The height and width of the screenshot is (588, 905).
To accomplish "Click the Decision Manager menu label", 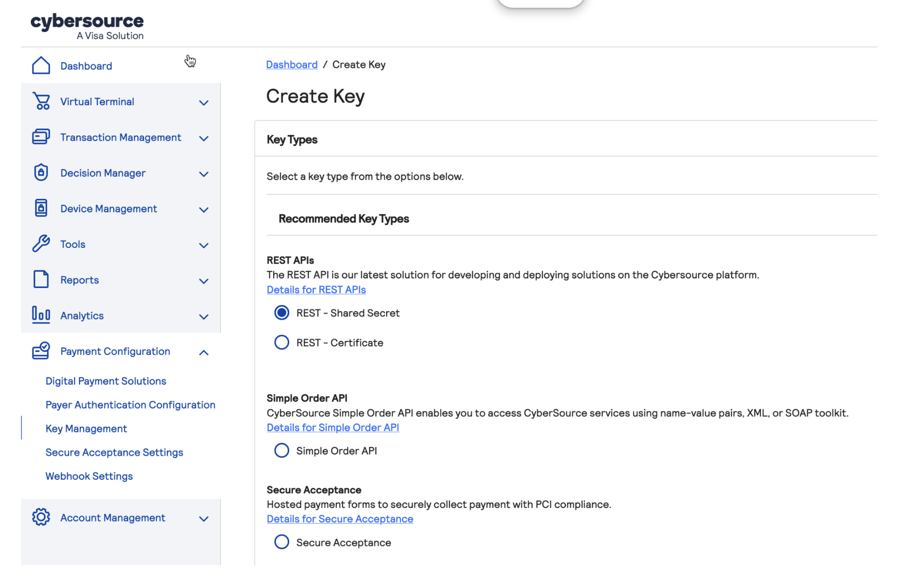I will 103,173.
